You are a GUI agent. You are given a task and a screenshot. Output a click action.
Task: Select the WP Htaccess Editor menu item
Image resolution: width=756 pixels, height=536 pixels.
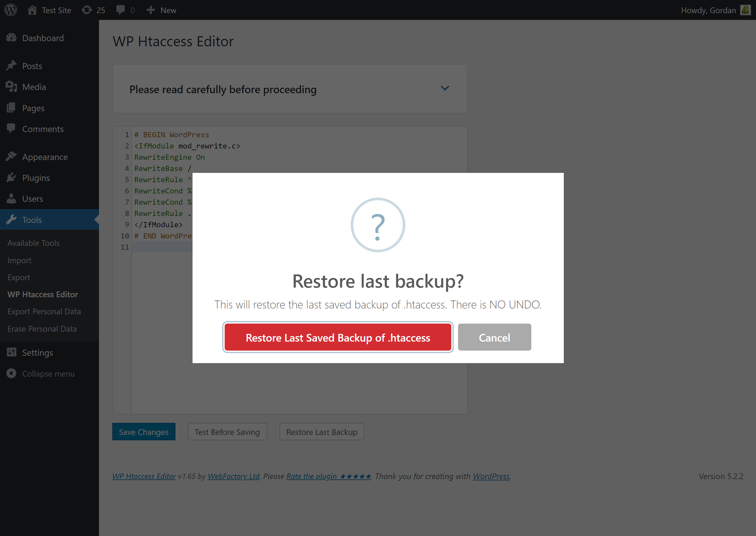click(x=43, y=294)
